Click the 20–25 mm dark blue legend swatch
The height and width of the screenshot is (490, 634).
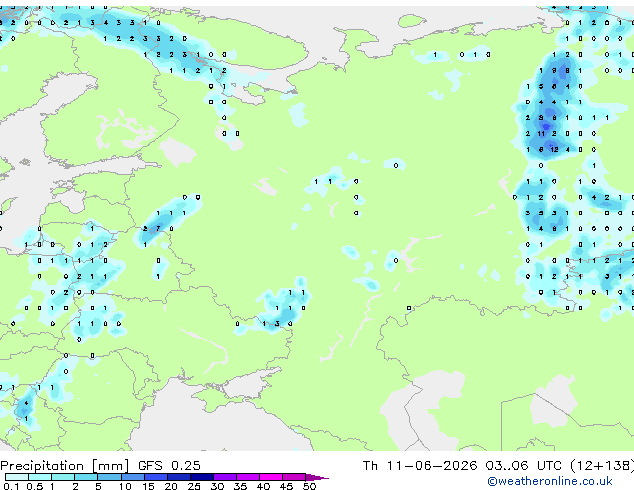pos(178,477)
